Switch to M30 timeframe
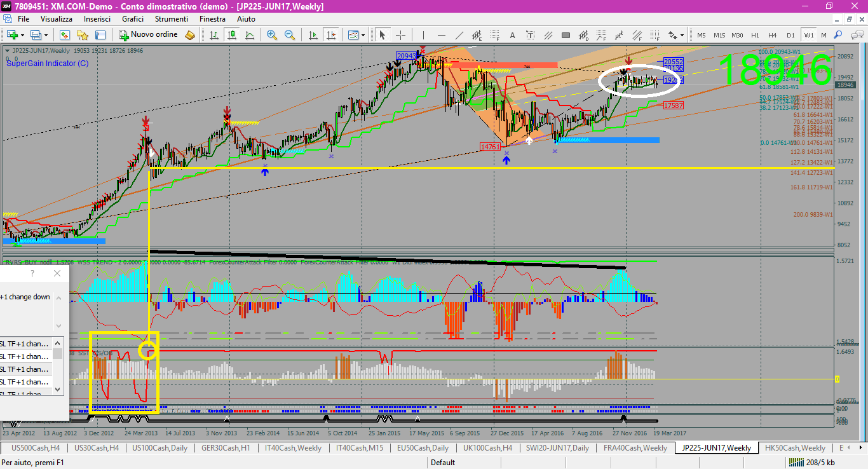Image resolution: width=868 pixels, height=469 pixels. 737,35
